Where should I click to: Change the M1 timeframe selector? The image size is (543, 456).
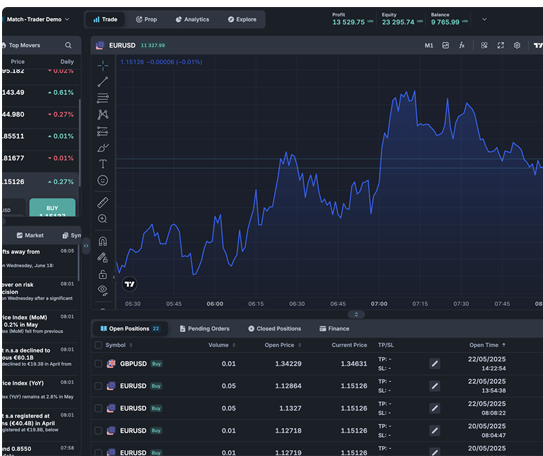click(x=429, y=45)
